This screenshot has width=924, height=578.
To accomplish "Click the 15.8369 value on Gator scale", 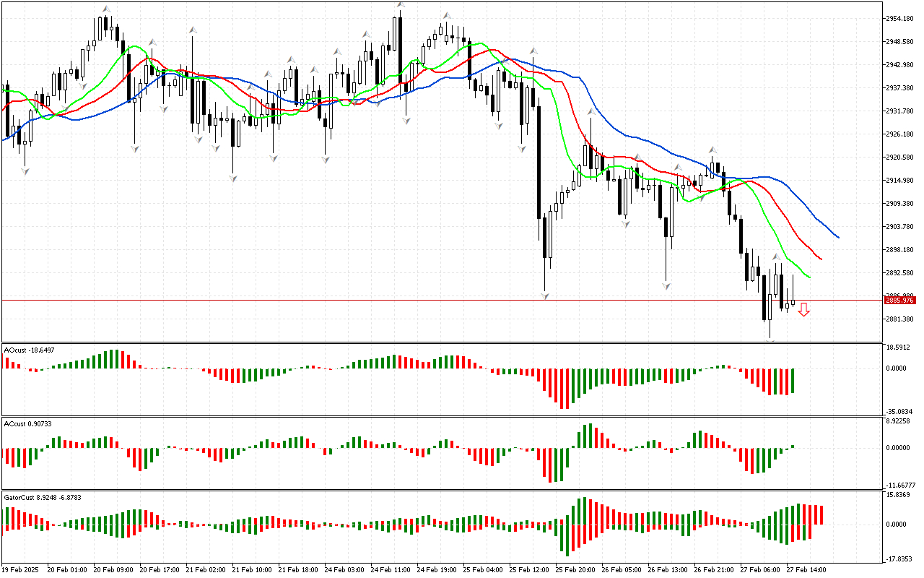I will point(898,495).
